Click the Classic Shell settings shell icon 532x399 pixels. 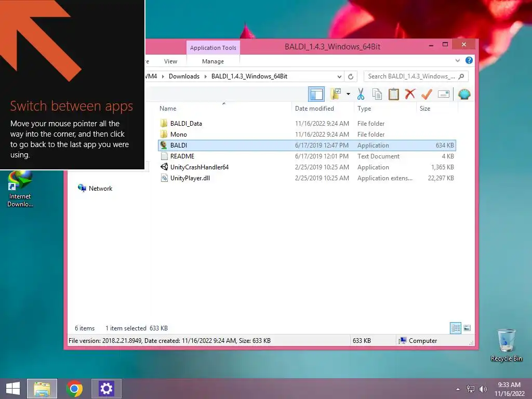point(464,94)
